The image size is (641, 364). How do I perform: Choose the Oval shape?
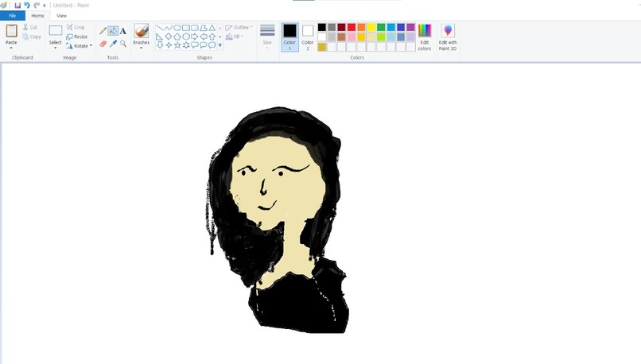177,28
